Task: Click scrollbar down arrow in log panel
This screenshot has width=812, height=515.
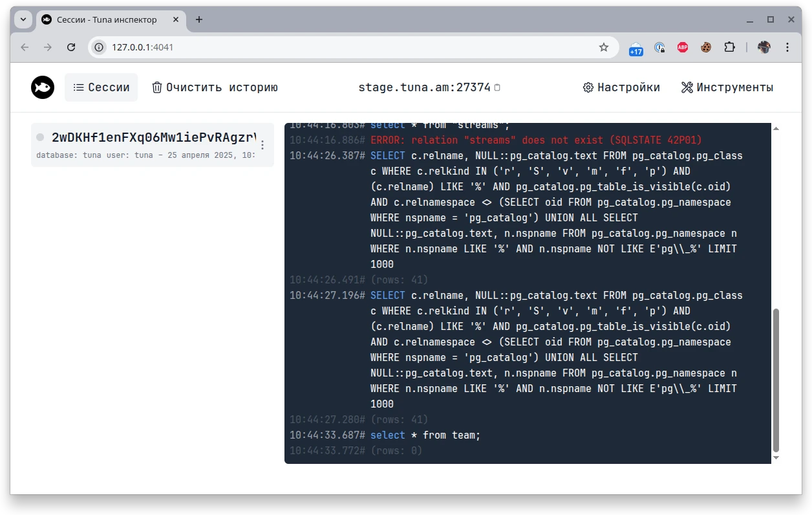Action: (x=776, y=458)
